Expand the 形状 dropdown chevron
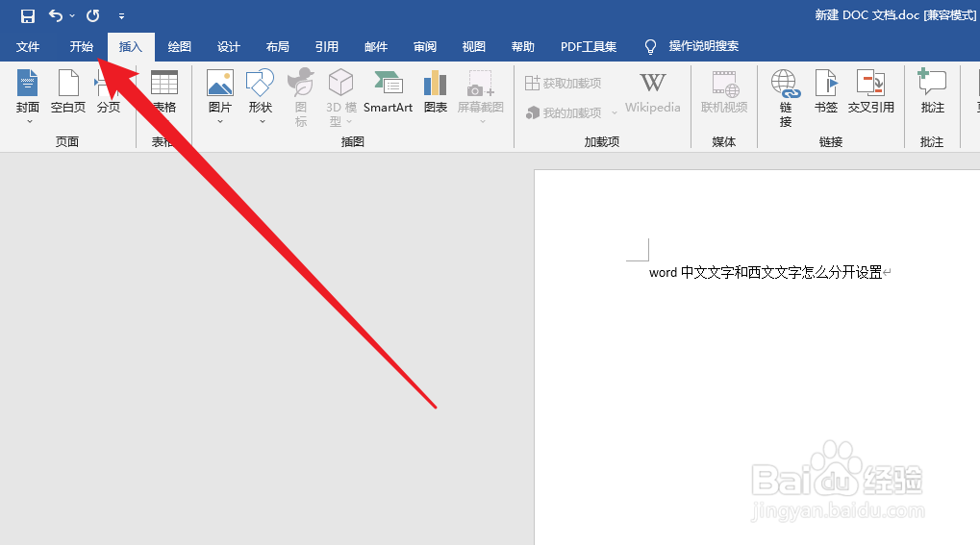This screenshot has height=545, width=980. [x=263, y=122]
